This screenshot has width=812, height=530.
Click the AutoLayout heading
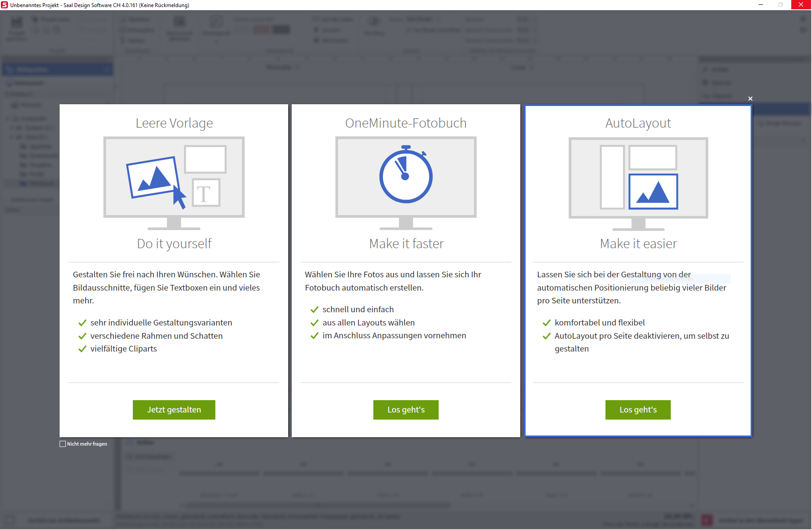[x=638, y=123]
